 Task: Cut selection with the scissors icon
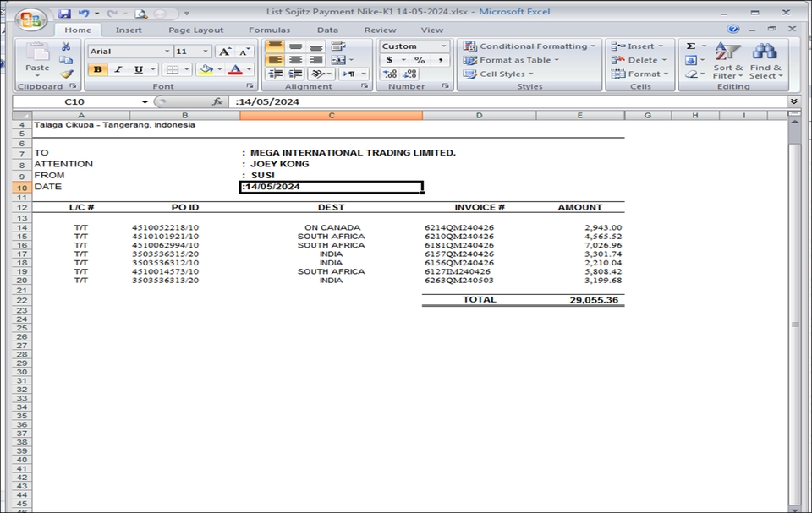[x=66, y=47]
